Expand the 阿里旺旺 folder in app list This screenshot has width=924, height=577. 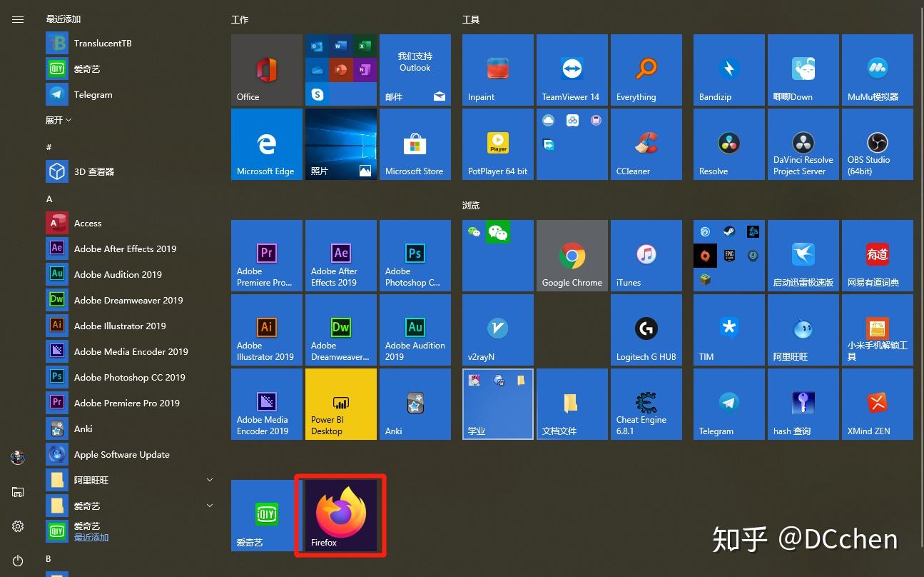tap(131, 480)
